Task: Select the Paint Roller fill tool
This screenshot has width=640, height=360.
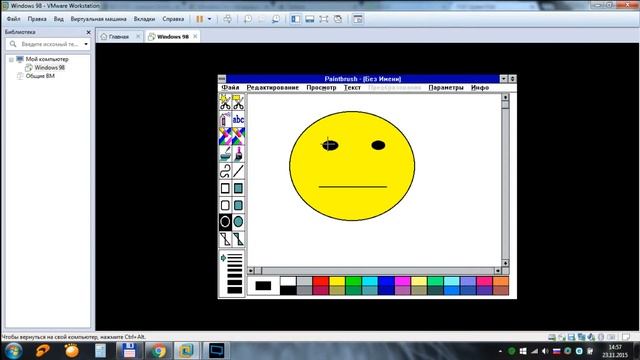Action: coord(225,153)
